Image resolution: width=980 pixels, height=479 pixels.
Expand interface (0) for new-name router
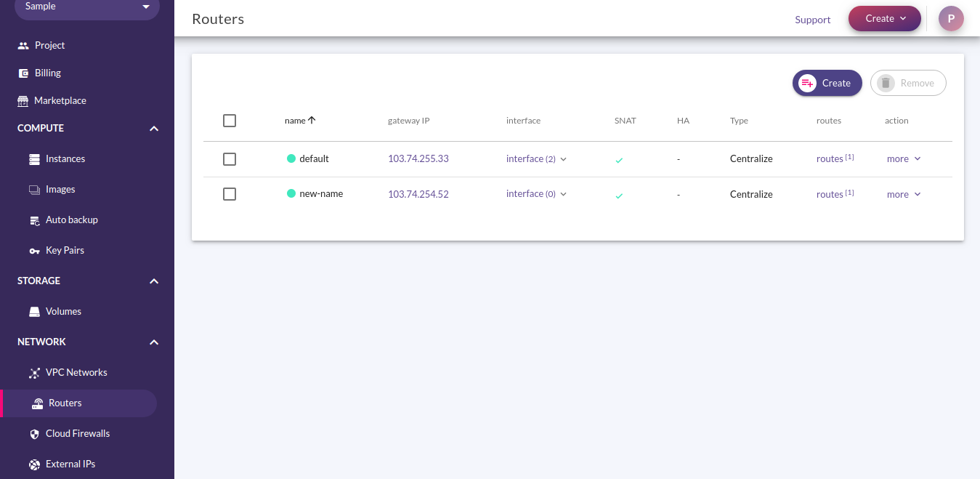click(536, 194)
